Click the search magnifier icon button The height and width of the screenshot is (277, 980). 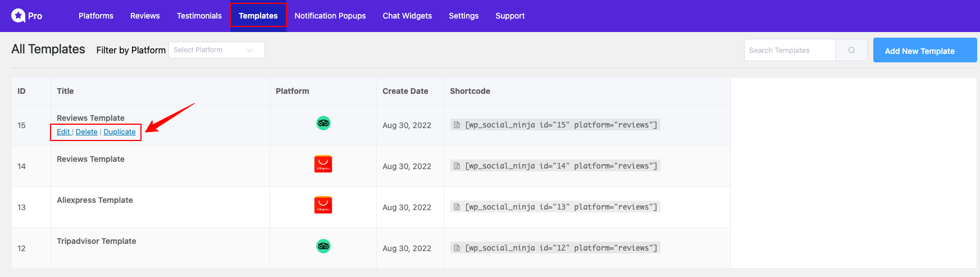851,50
